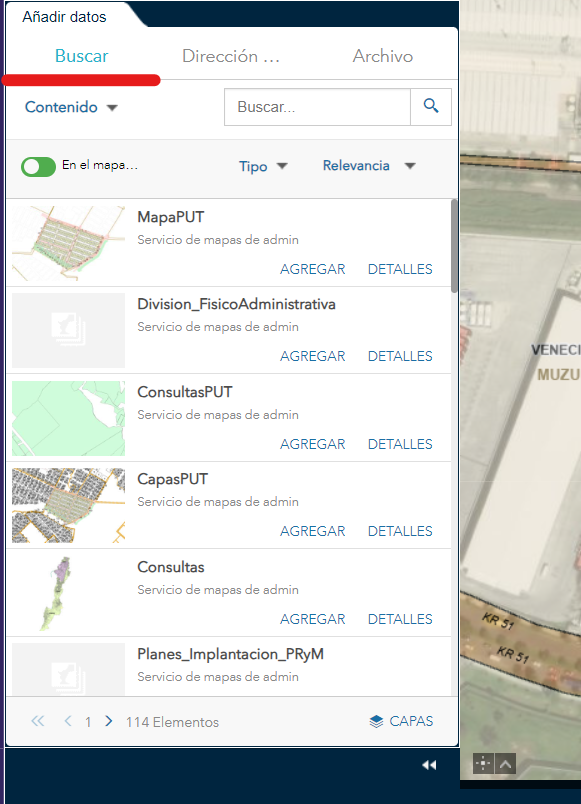Go to next page chevron

click(x=108, y=721)
